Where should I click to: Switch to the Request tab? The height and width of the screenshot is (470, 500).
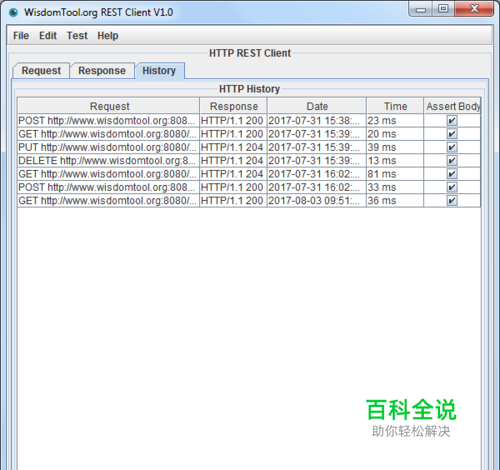tap(41, 71)
